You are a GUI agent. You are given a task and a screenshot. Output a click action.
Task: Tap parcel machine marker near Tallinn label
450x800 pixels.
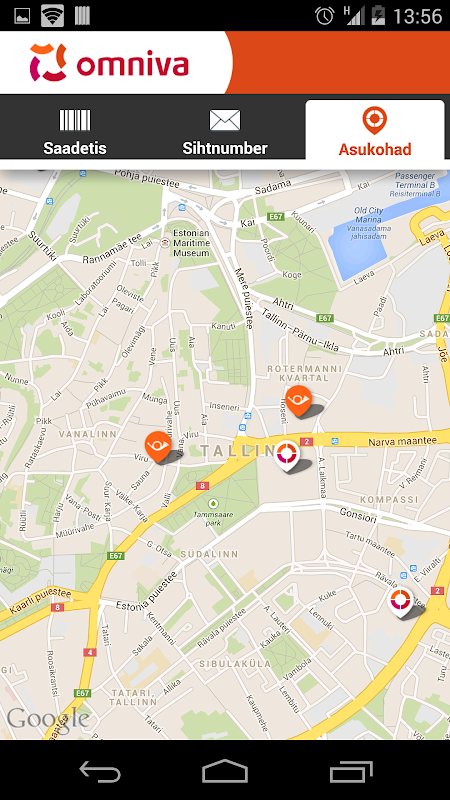286,455
